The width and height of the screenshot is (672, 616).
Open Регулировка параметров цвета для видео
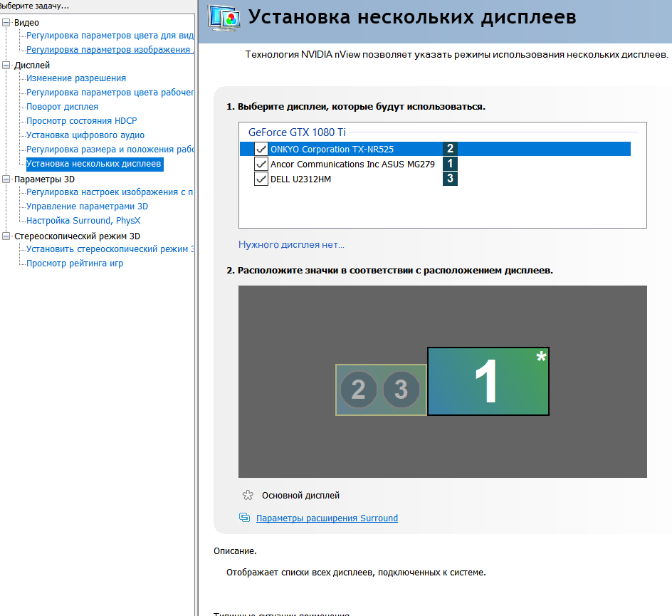click(x=110, y=36)
